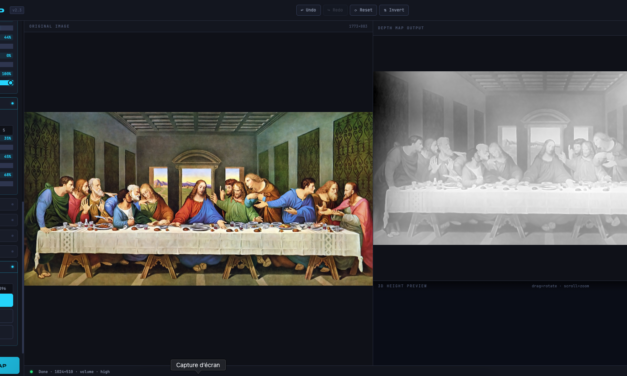Click the Reset button in the top toolbar

363,10
